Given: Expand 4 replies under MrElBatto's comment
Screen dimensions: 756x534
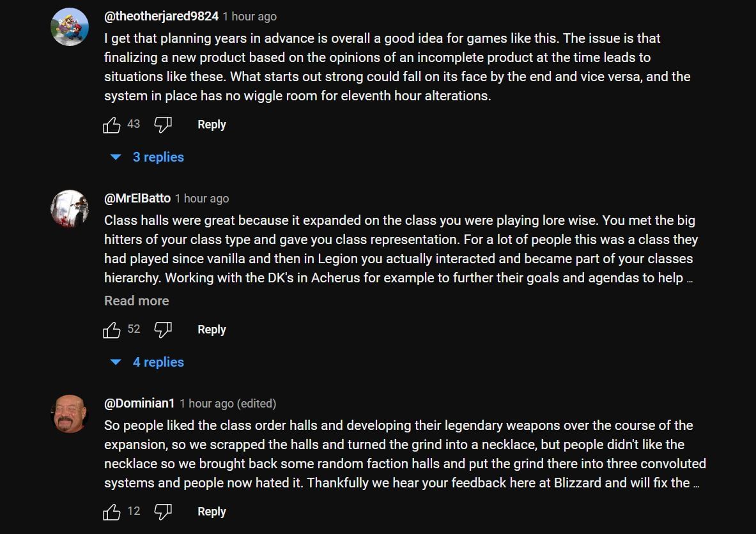Looking at the screenshot, I should point(148,362).
